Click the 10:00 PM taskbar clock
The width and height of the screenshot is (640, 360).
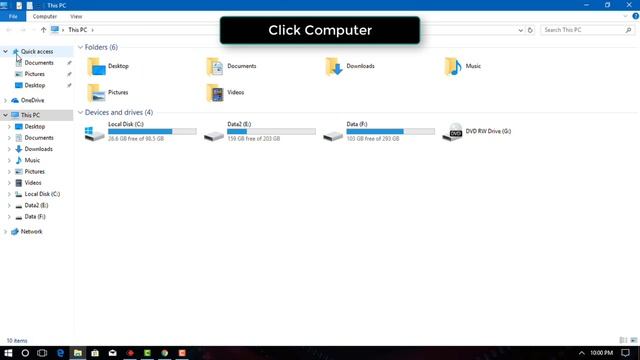602,353
